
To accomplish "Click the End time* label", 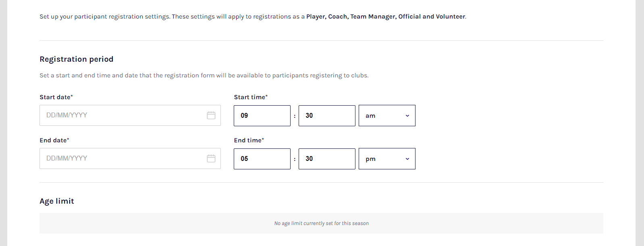I will (x=249, y=140).
